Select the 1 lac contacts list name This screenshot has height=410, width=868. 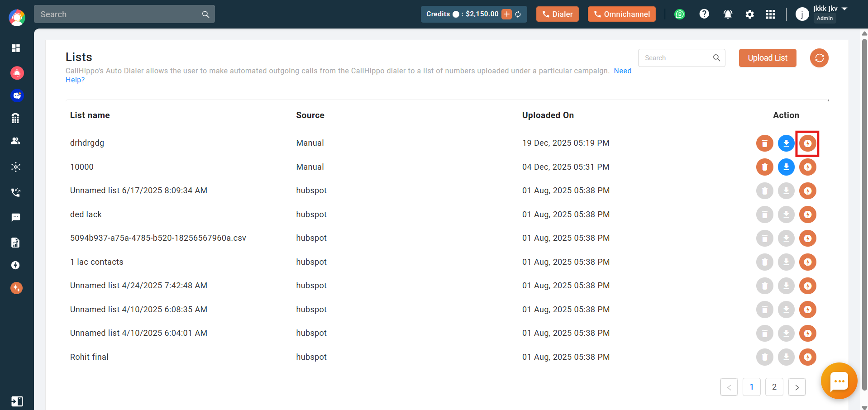(97, 262)
